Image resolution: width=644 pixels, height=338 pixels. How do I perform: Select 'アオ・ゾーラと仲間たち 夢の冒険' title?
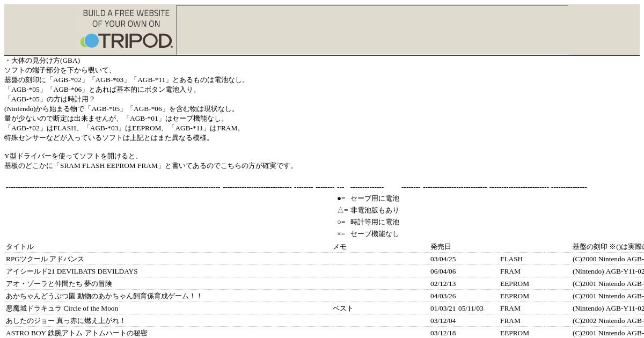(x=59, y=284)
